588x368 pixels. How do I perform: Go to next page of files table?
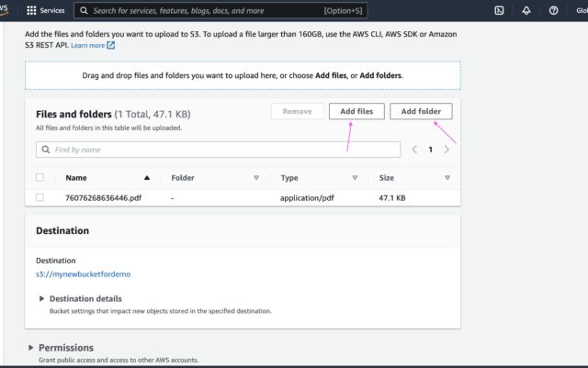447,149
